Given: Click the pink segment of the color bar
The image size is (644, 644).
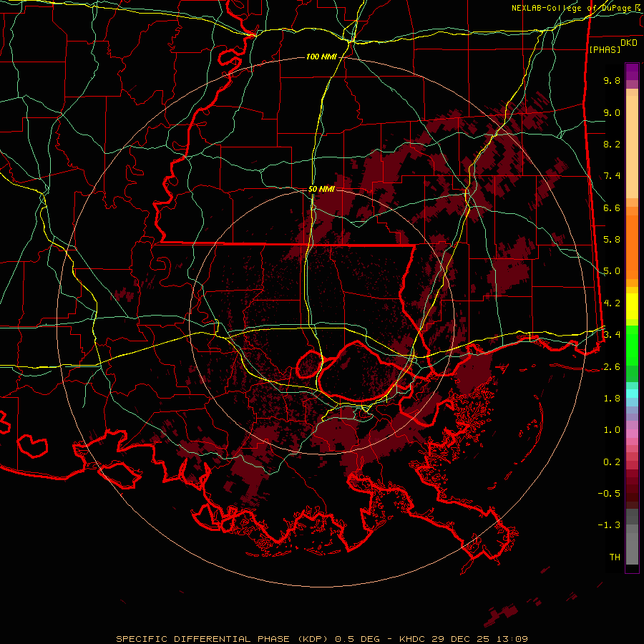Looking at the screenshot, I should click(x=632, y=434).
